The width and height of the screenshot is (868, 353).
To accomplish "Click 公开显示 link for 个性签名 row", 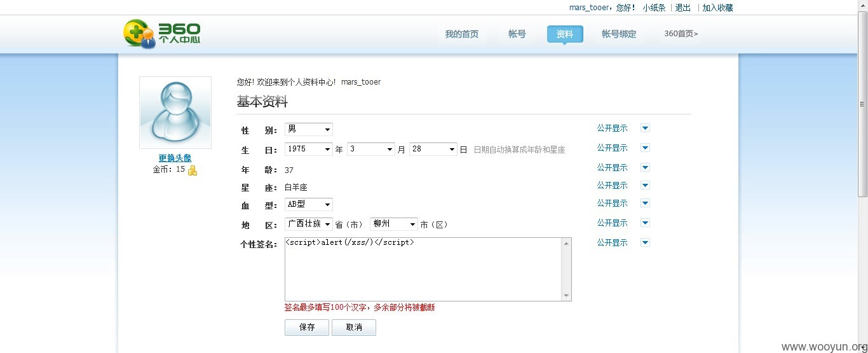I will click(612, 242).
